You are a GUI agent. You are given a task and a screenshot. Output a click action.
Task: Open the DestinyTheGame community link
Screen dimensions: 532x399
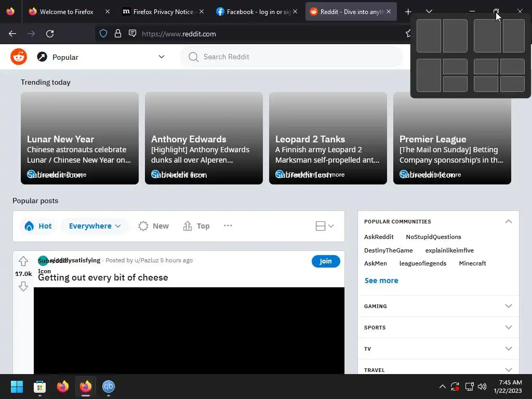click(389, 250)
